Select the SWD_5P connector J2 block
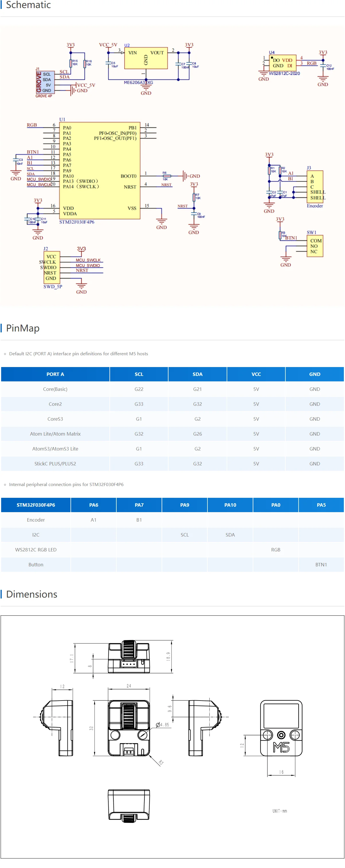The image size is (345, 868). (x=52, y=267)
